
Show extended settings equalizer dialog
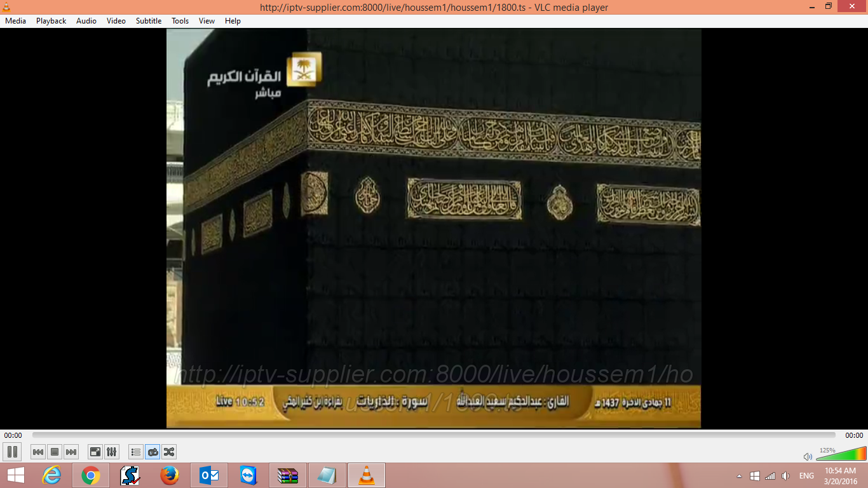click(112, 452)
